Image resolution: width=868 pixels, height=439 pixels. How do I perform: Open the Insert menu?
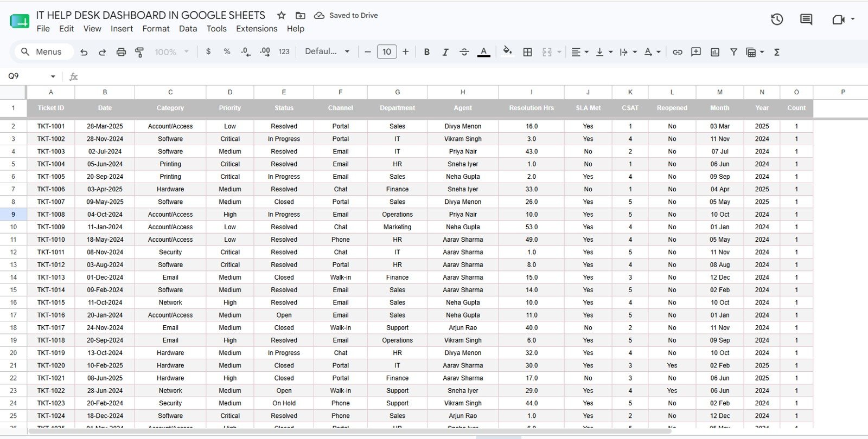(122, 29)
